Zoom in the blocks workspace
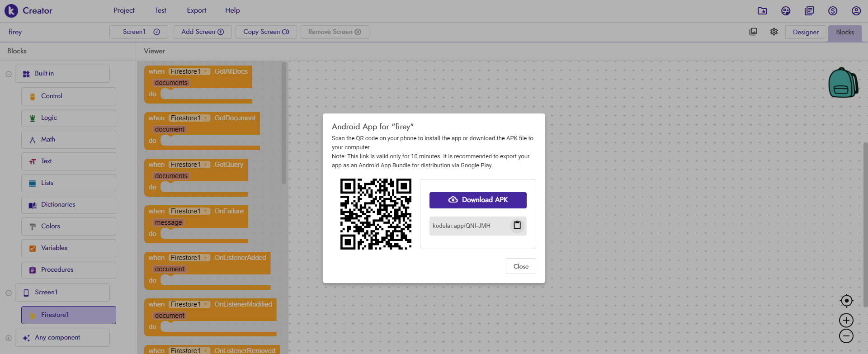 [x=846, y=321]
